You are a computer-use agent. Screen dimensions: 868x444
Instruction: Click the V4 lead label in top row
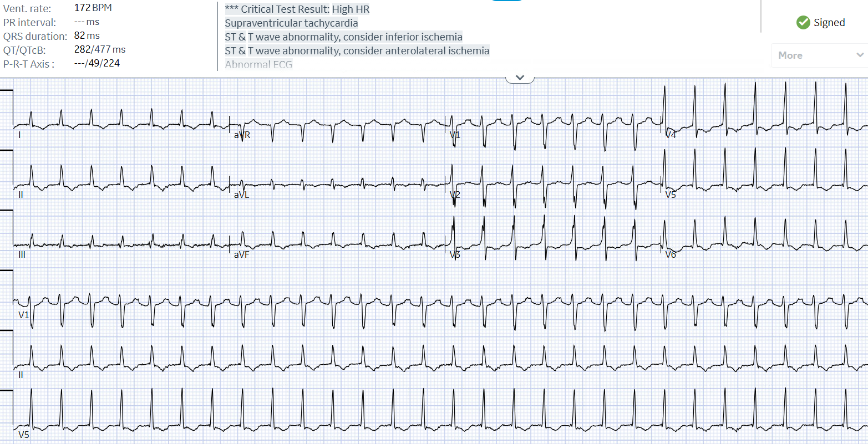pos(671,135)
